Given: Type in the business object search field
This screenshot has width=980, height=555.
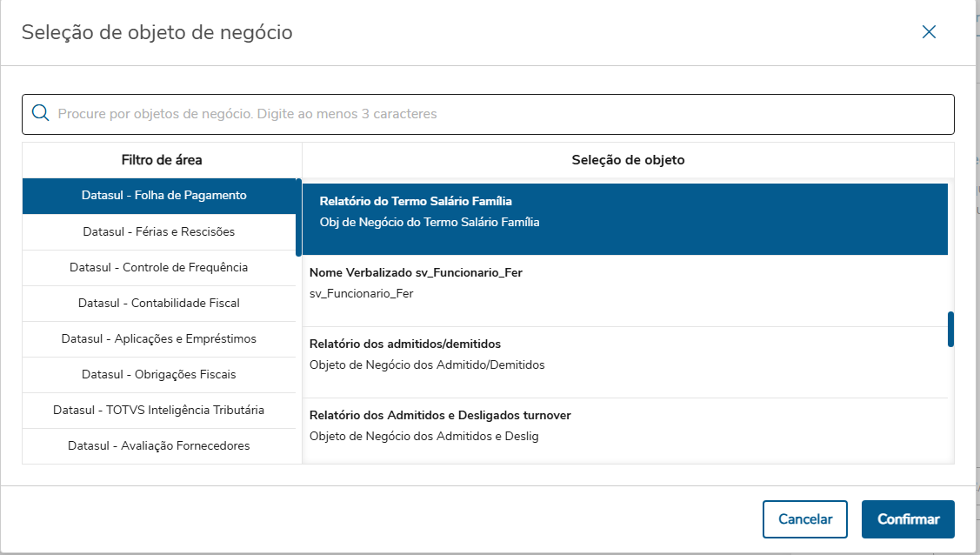Looking at the screenshot, I should tap(496, 114).
